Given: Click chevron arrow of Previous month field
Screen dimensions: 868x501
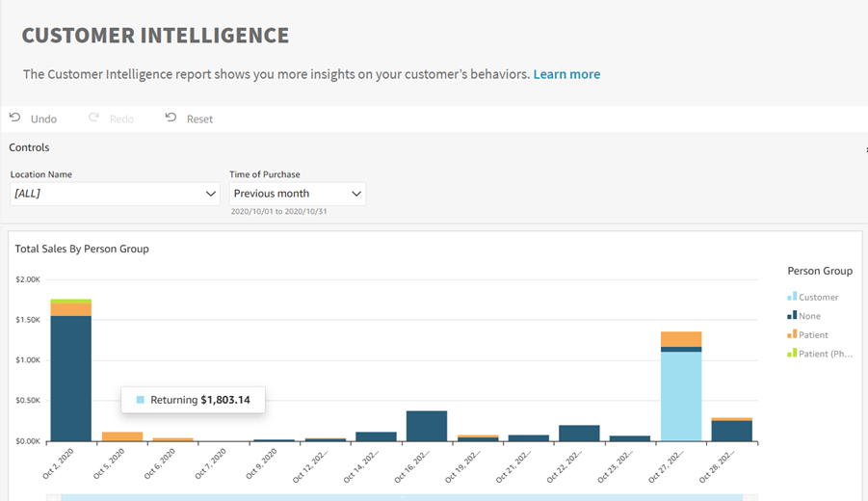Looking at the screenshot, I should pyautogui.click(x=356, y=194).
